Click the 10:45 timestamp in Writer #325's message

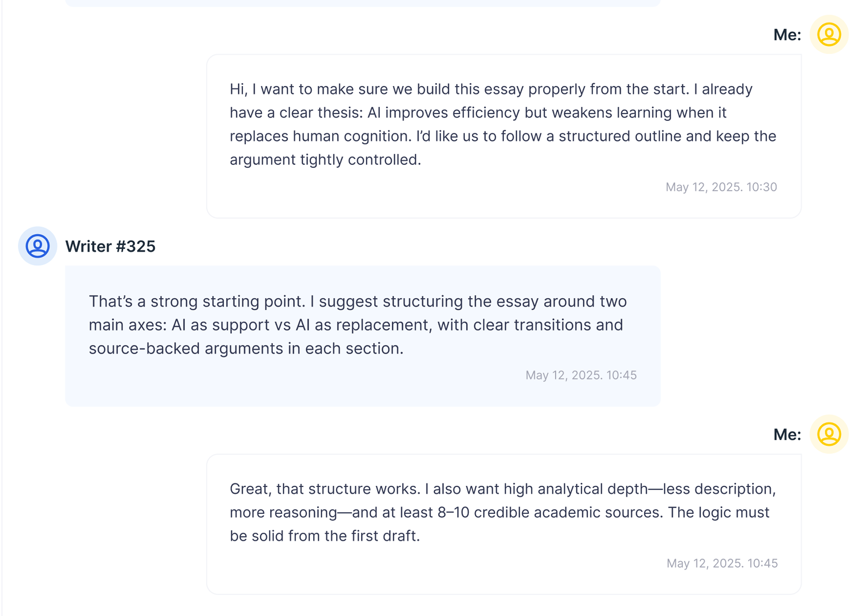581,375
